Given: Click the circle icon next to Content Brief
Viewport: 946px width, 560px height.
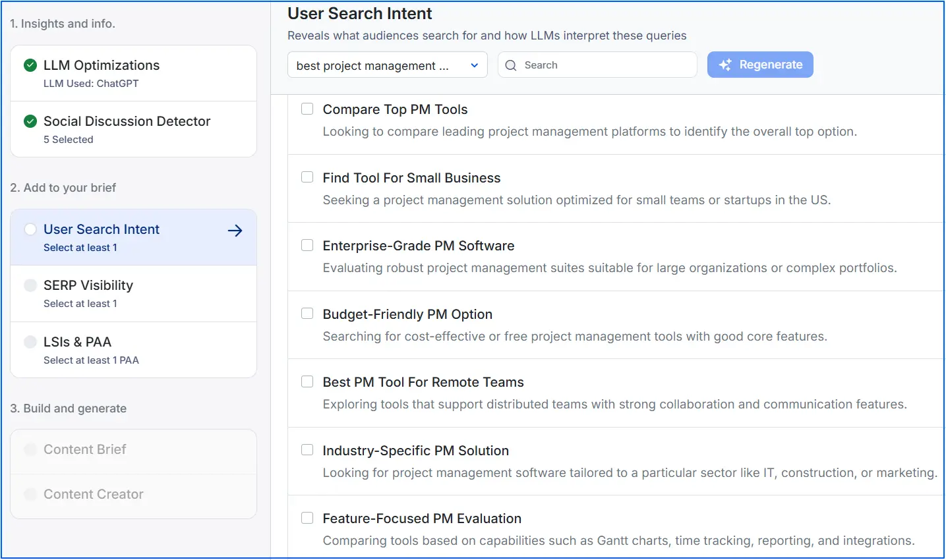Looking at the screenshot, I should click(x=30, y=449).
